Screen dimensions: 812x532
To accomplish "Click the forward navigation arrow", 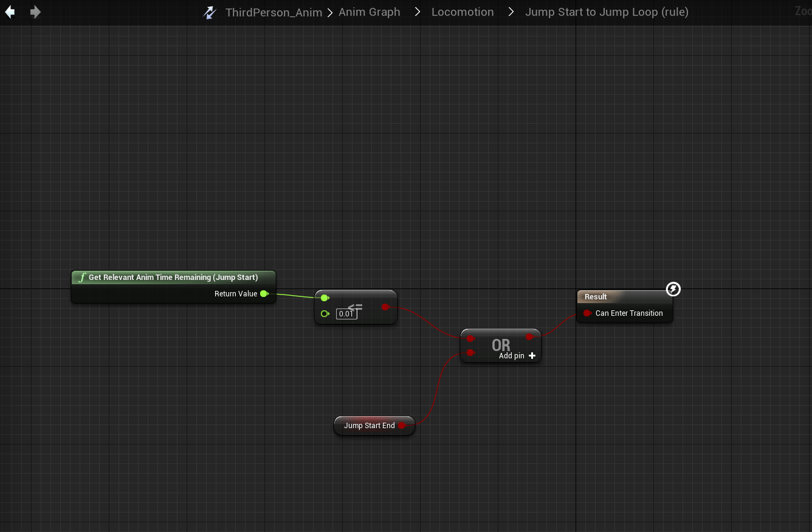I will pos(35,12).
